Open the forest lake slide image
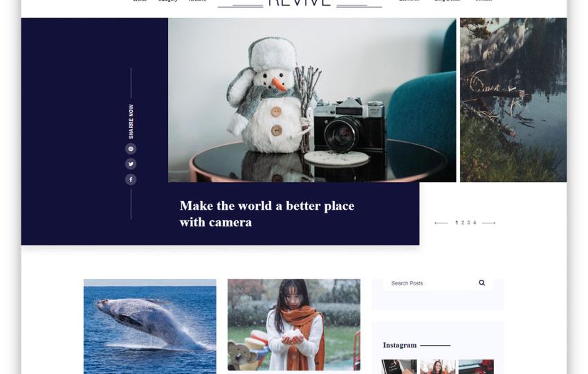The image size is (588, 374). [x=513, y=100]
